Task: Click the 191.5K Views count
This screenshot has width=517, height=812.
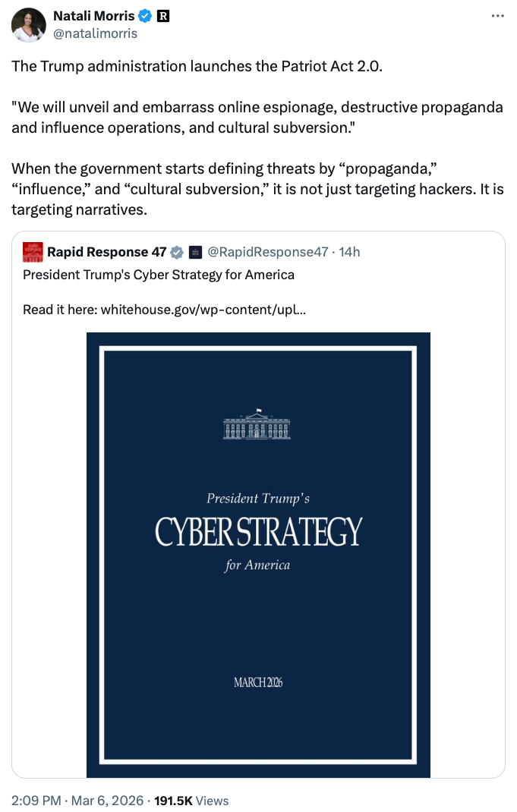Action: [x=191, y=800]
